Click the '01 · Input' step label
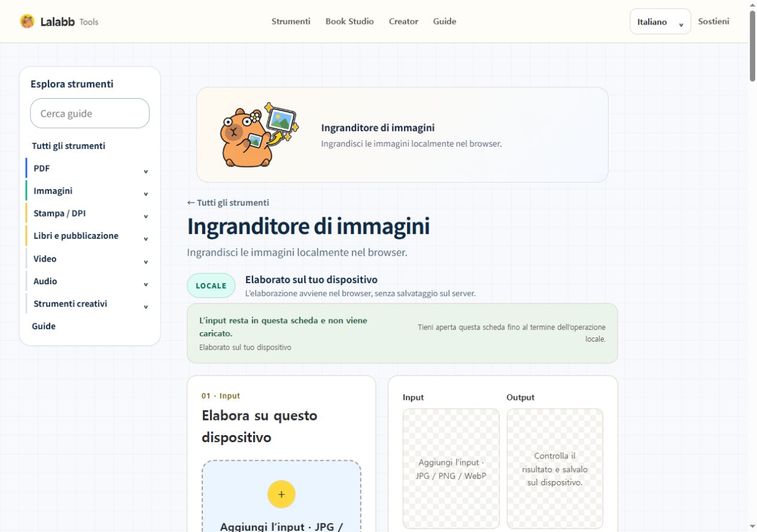Screen dimensions: 757x532 [221, 396]
